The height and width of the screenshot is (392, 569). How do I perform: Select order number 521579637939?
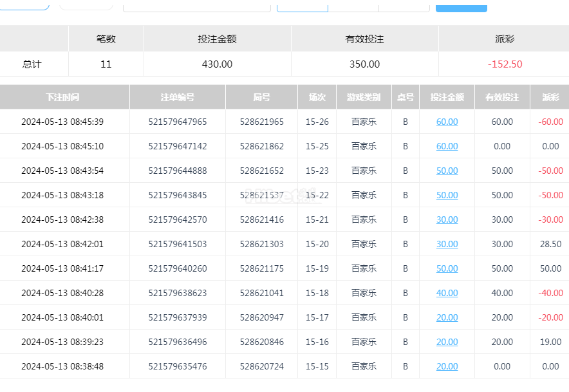[178, 317]
